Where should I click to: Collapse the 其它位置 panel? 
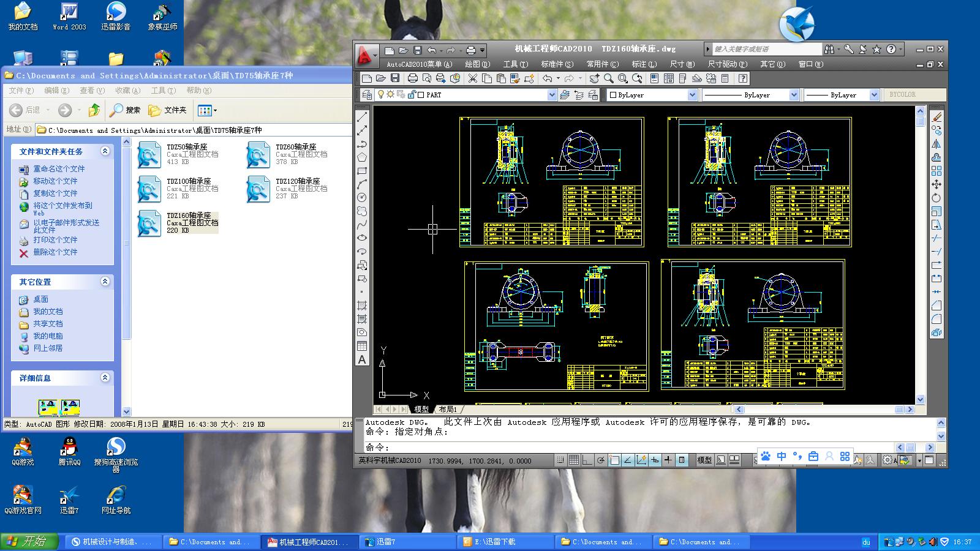tap(105, 281)
